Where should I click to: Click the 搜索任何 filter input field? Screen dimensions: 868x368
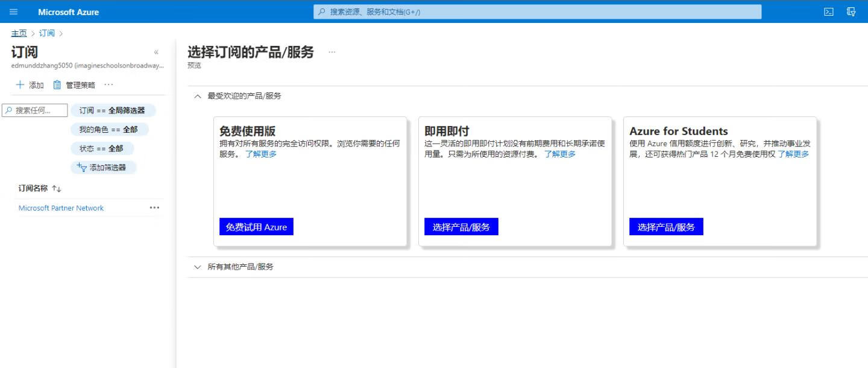coord(35,110)
